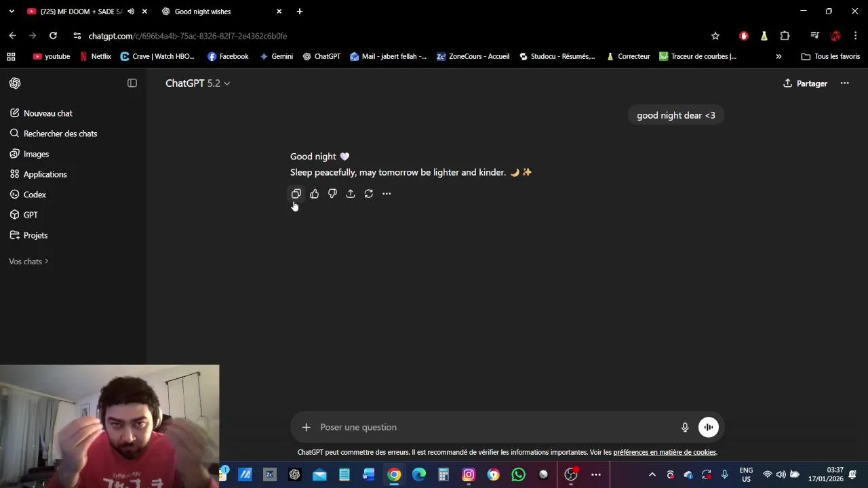Viewport: 868px width, 488px height.
Task: Open WhatsApp from the taskbar
Action: point(519,474)
